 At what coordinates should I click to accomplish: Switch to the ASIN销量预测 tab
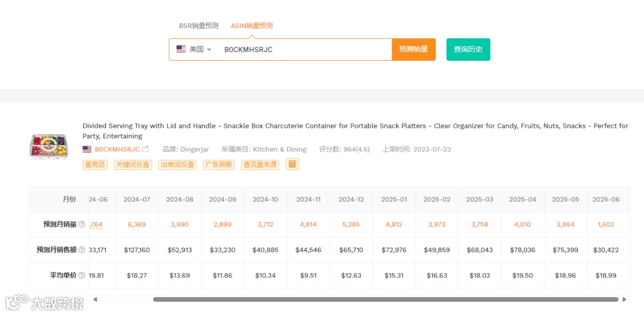tap(252, 26)
